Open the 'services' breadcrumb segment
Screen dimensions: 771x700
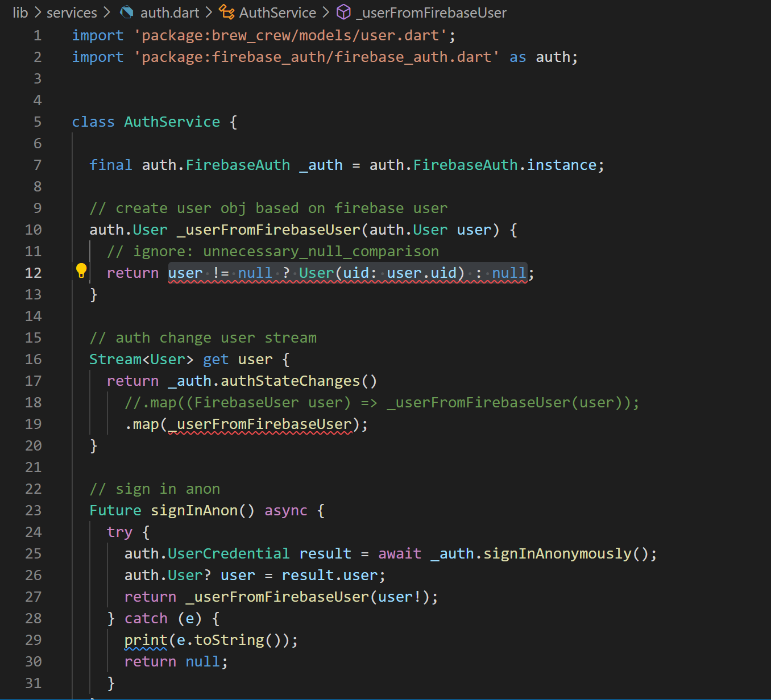(72, 13)
